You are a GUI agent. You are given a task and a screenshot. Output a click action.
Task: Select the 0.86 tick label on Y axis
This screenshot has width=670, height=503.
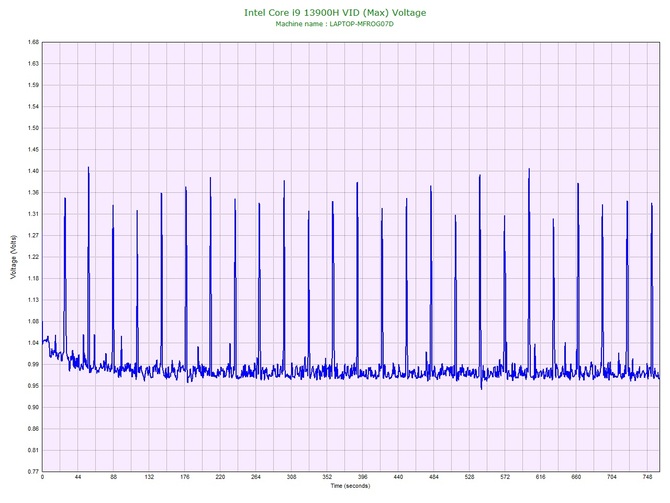tap(33, 428)
